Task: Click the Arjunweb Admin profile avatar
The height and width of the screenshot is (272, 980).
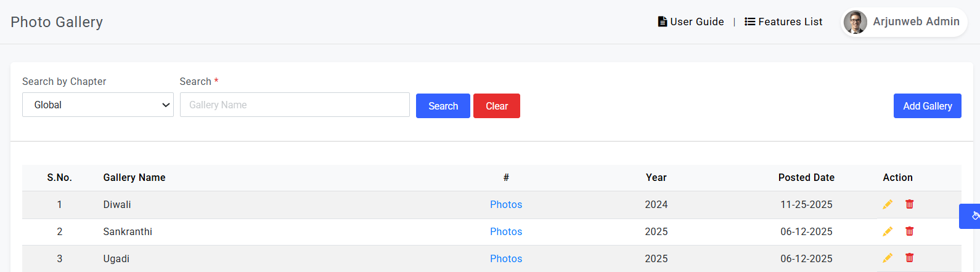Action: coord(855,22)
